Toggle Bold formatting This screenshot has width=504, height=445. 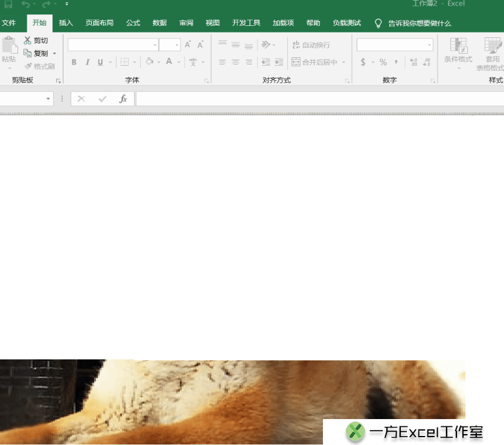point(74,62)
